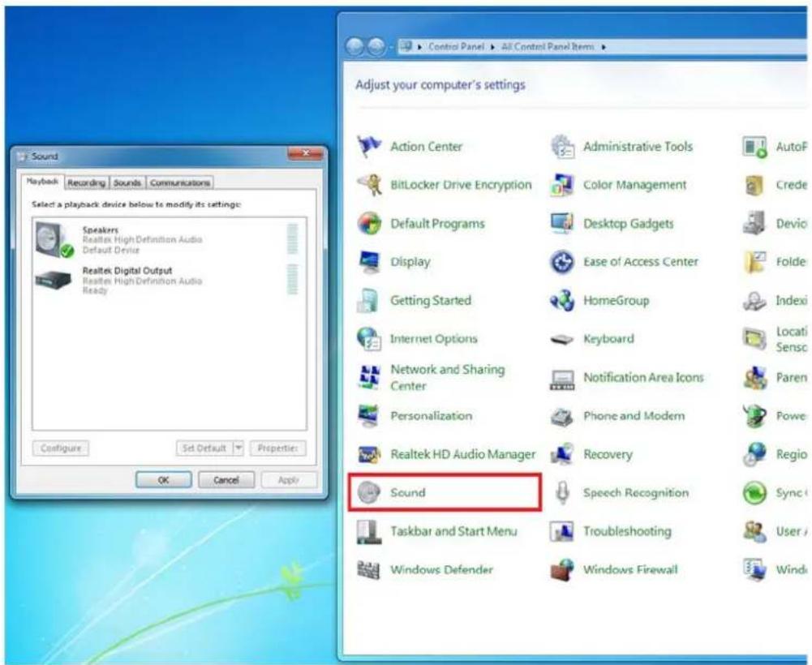
Task: Click the Default Programs icon
Action: [x=369, y=224]
